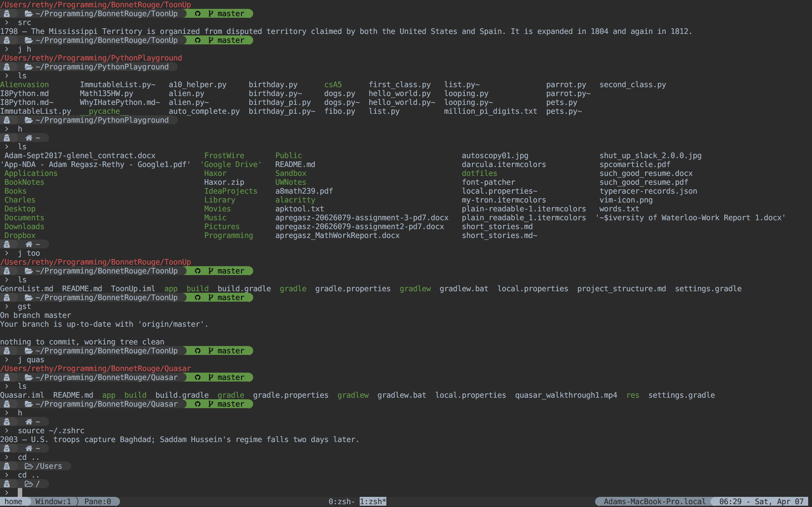Click the million_pi_digits.txt filename
812x507 pixels.
click(490, 111)
